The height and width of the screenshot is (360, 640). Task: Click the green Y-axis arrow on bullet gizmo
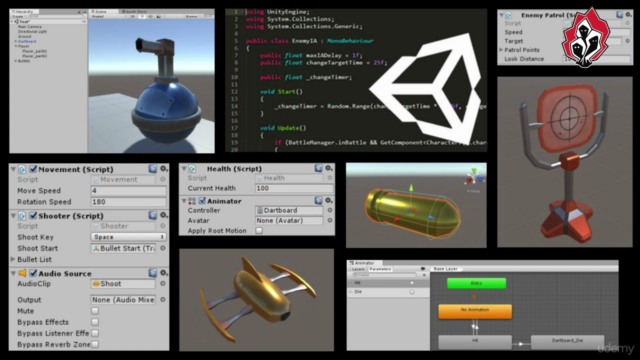point(411,188)
